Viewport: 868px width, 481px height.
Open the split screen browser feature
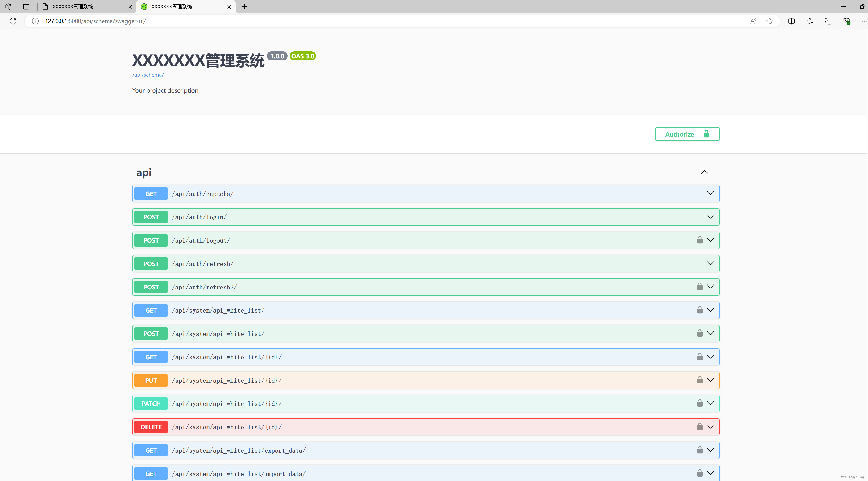(x=791, y=21)
